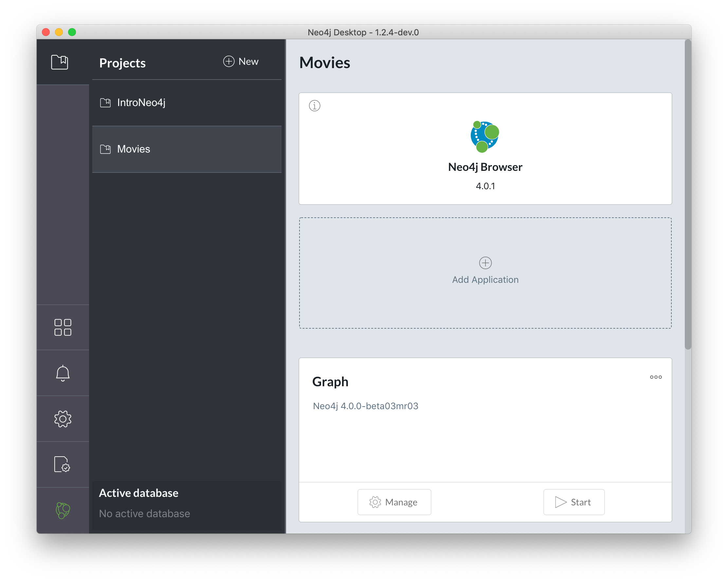Image resolution: width=728 pixels, height=582 pixels.
Task: Open the Graph Apps grid icon
Action: point(63,327)
